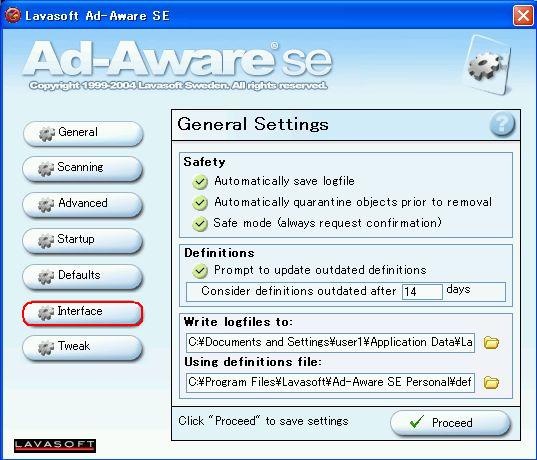537x460 pixels.
Task: Click the outdated definitions days field
Action: 422,291
